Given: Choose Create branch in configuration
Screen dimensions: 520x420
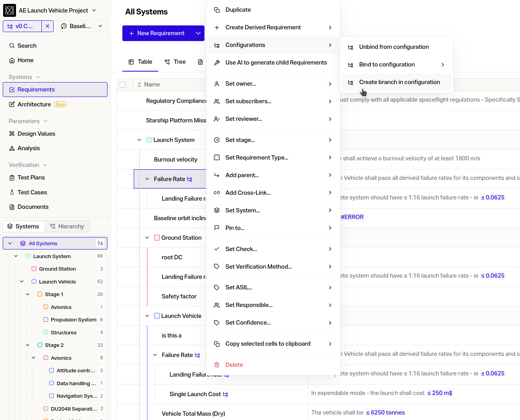Looking at the screenshot, I should point(396,82).
